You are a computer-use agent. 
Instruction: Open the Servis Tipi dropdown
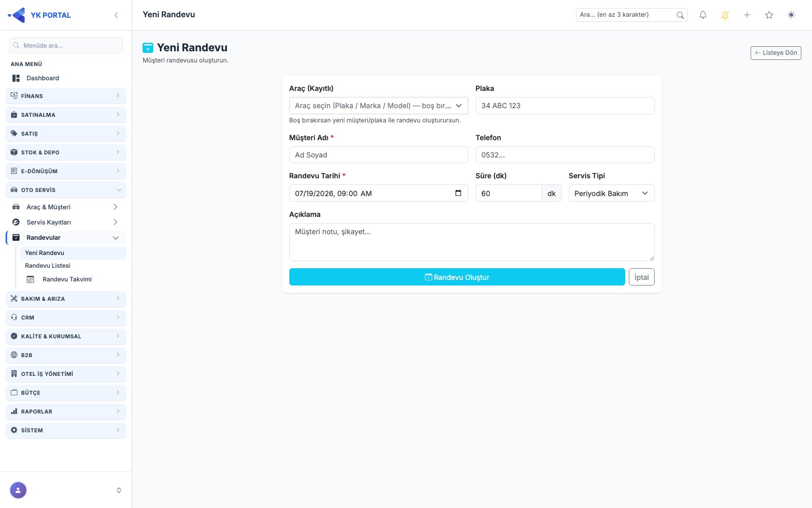tap(612, 193)
